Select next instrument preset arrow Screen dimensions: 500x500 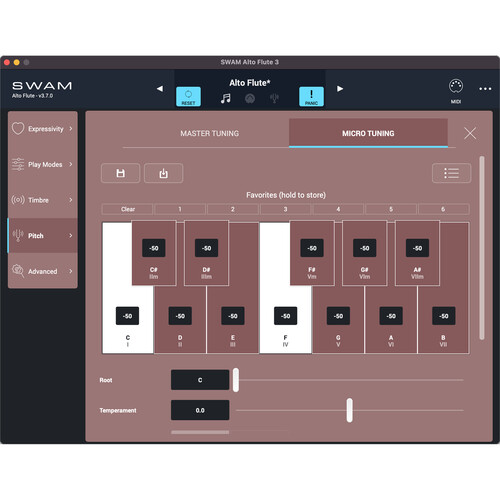point(340,89)
